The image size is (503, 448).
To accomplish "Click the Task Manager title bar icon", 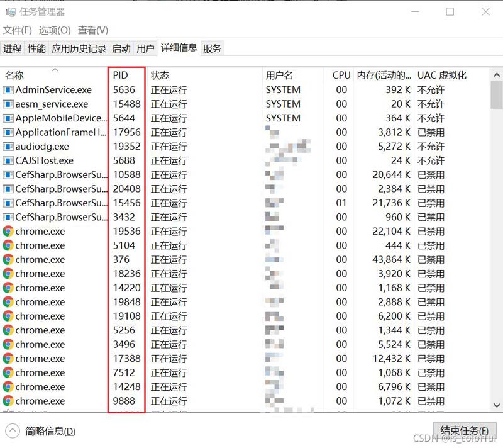I will pyautogui.click(x=10, y=12).
